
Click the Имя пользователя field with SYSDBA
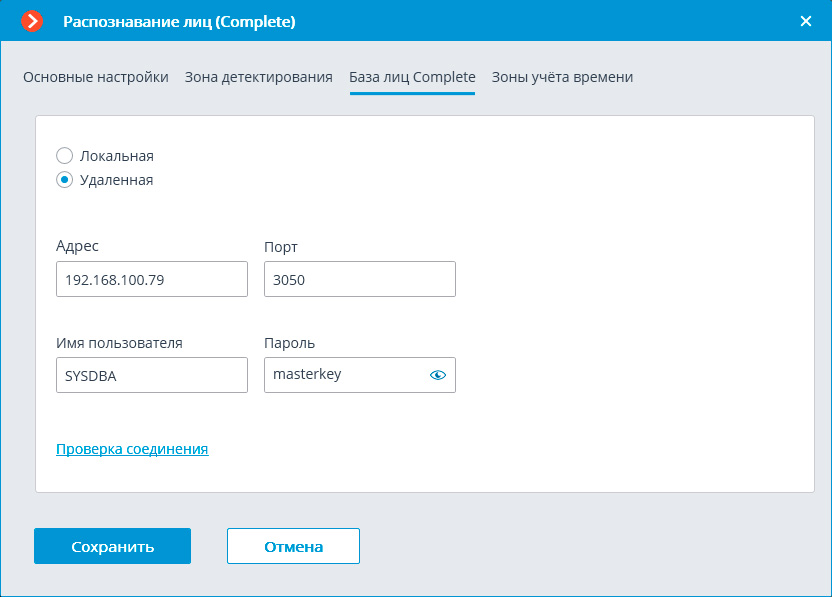(151, 375)
